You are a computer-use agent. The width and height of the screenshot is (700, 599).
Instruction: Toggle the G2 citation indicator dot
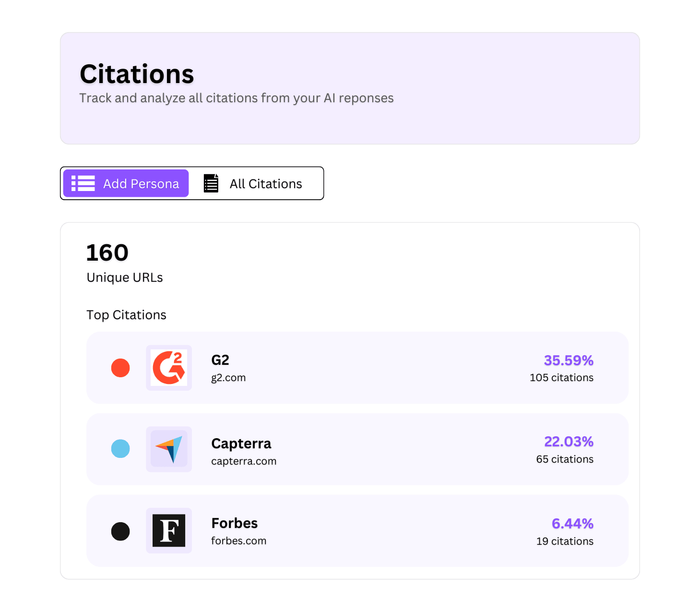click(x=120, y=368)
